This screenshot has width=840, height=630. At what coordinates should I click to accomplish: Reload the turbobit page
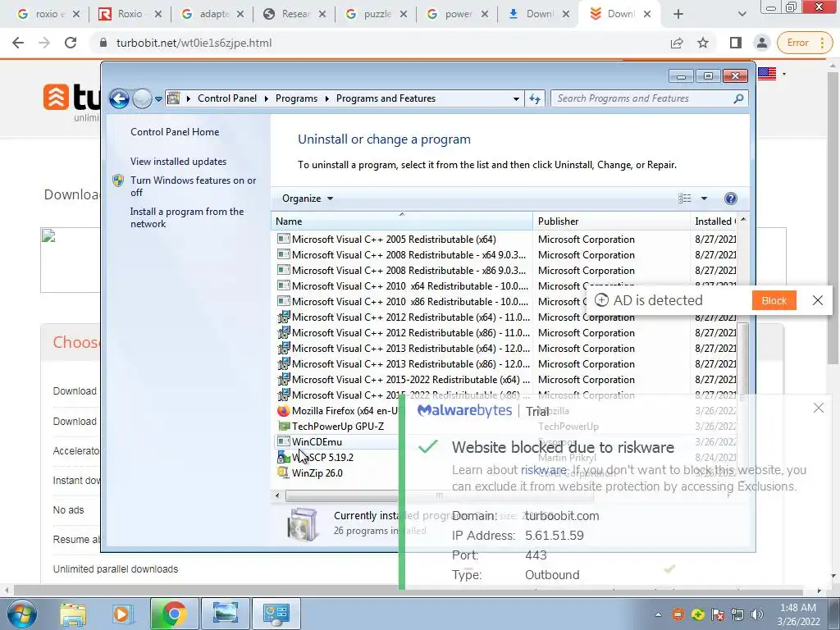click(71, 43)
